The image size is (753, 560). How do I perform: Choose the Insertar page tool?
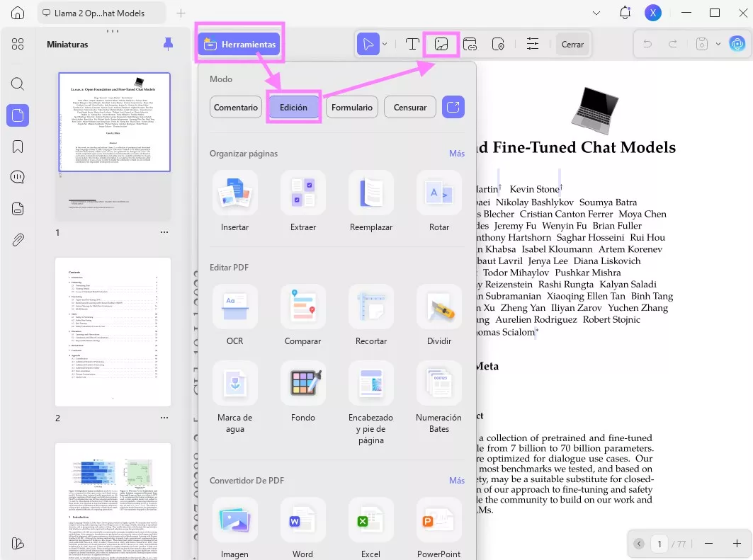(235, 202)
